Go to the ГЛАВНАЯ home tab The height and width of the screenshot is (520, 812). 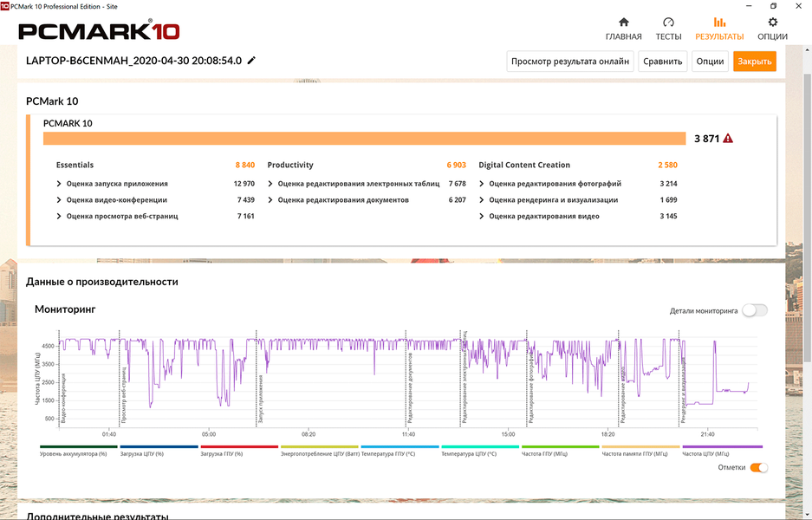coord(623,29)
